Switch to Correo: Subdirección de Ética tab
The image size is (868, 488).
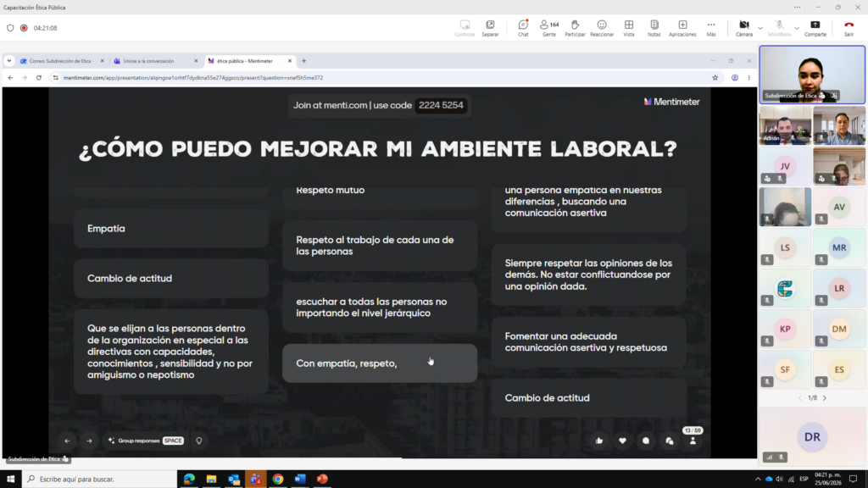(62, 61)
